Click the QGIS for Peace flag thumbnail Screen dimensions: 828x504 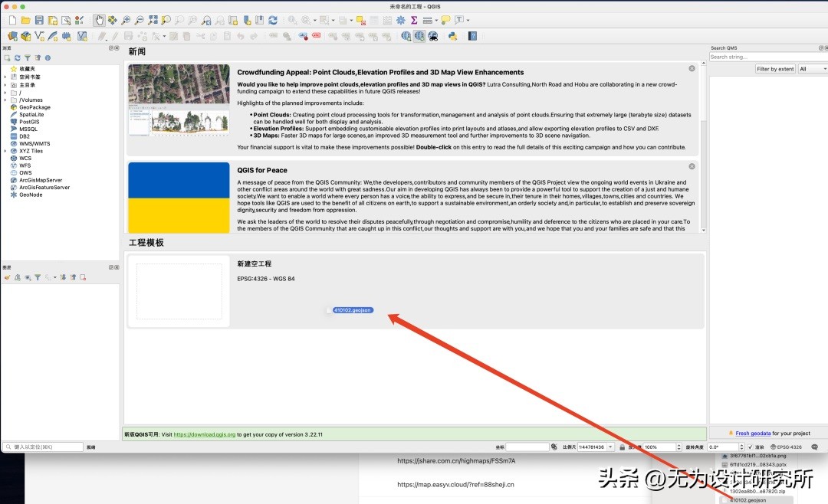point(179,198)
